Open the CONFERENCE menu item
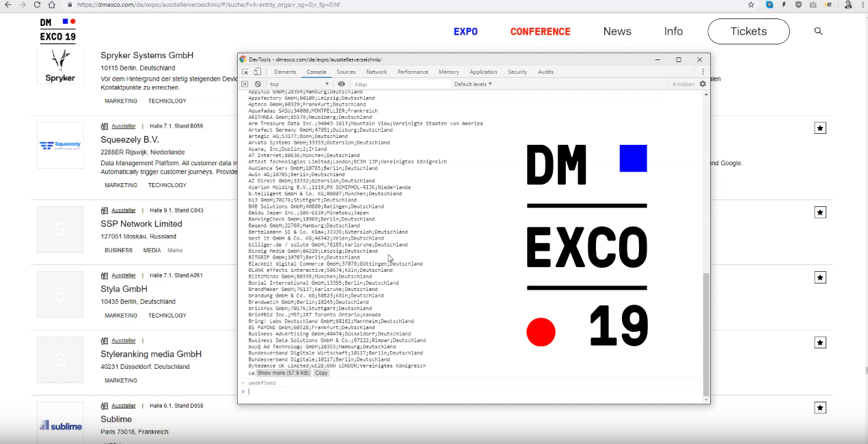The width and height of the screenshot is (868, 444). click(540, 31)
